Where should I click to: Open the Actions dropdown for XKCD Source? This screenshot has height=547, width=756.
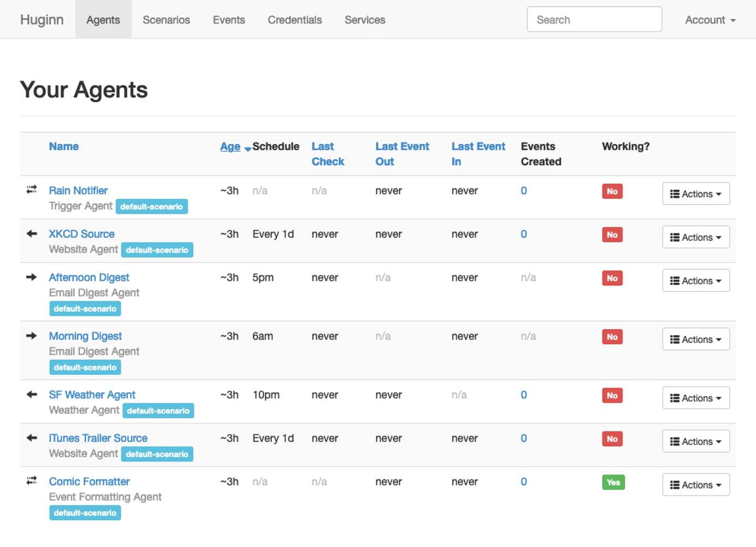(696, 237)
